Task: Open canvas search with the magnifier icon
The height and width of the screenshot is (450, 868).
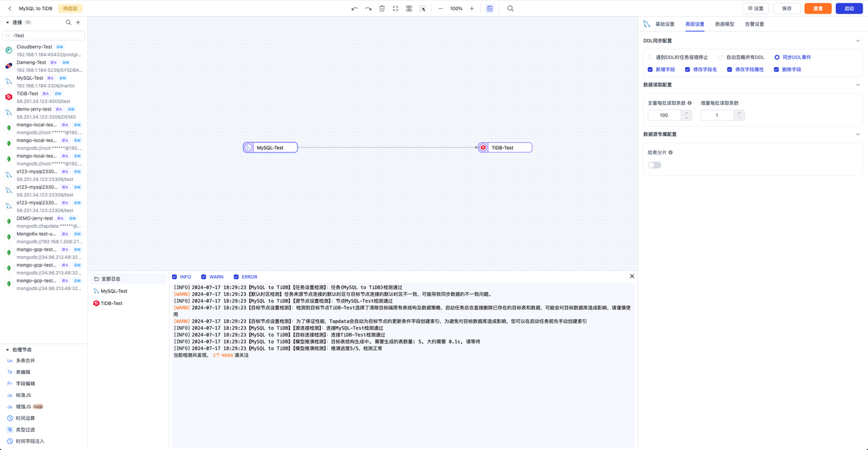Action: pyautogui.click(x=511, y=8)
